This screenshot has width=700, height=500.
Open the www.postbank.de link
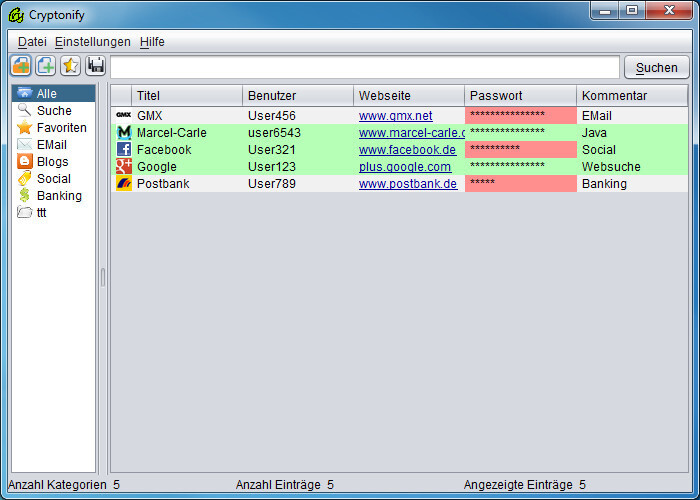pos(408,184)
